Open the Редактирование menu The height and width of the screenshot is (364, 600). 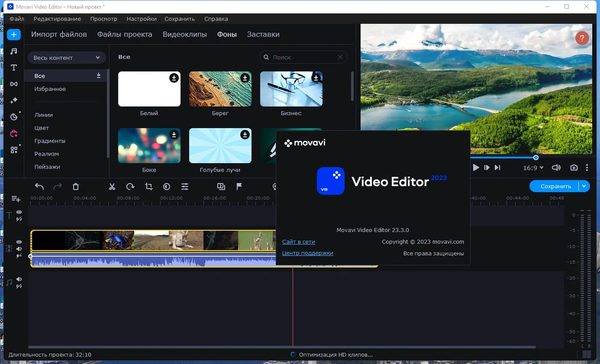57,18
